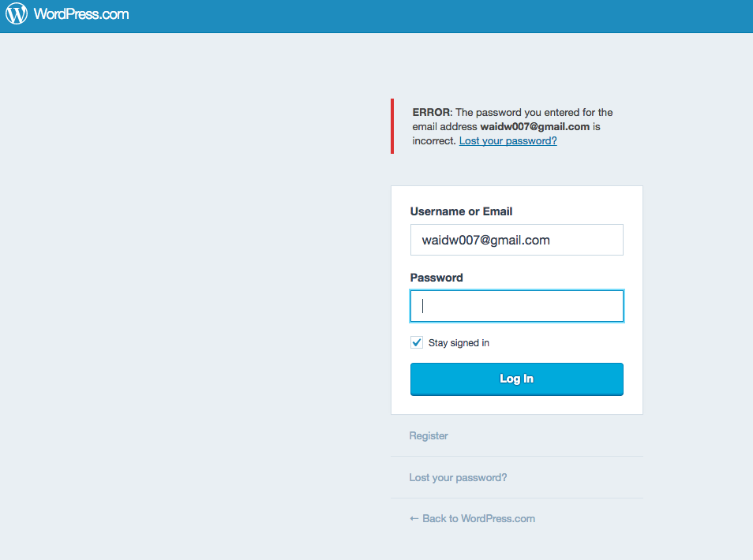
Task: Click the Username or Email field label
Action: click(461, 211)
